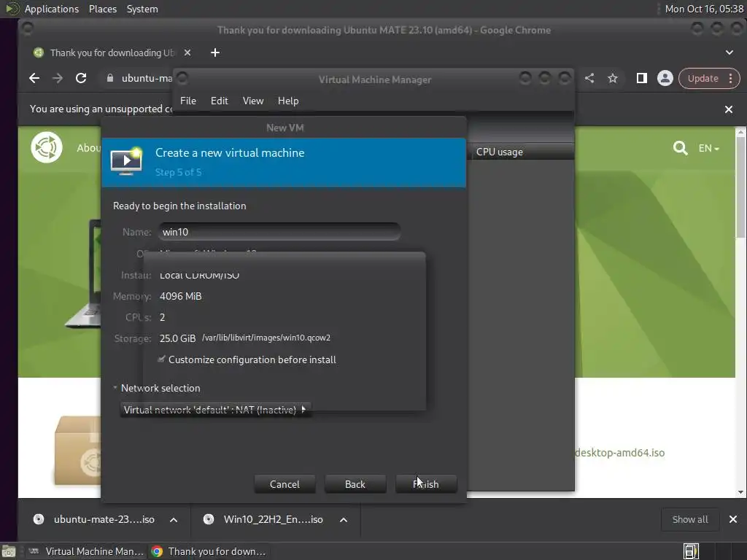This screenshot has height=560, width=747.
Task: Open Chrome tab search chevron
Action: [x=729, y=52]
